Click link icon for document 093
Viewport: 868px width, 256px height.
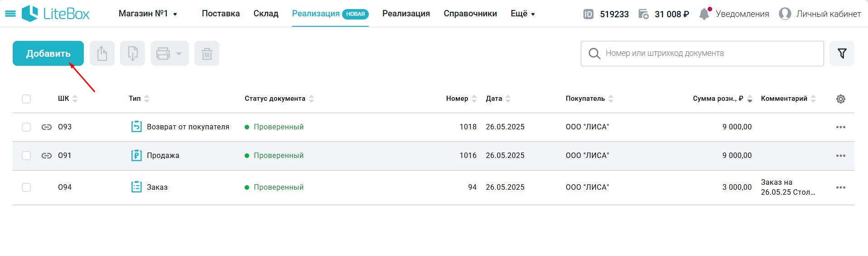tap(47, 127)
